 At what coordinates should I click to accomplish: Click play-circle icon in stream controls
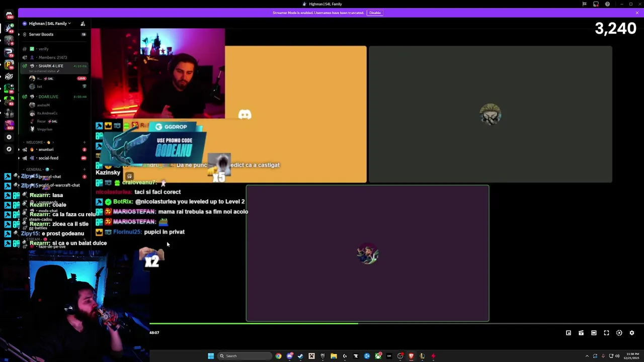(619, 333)
